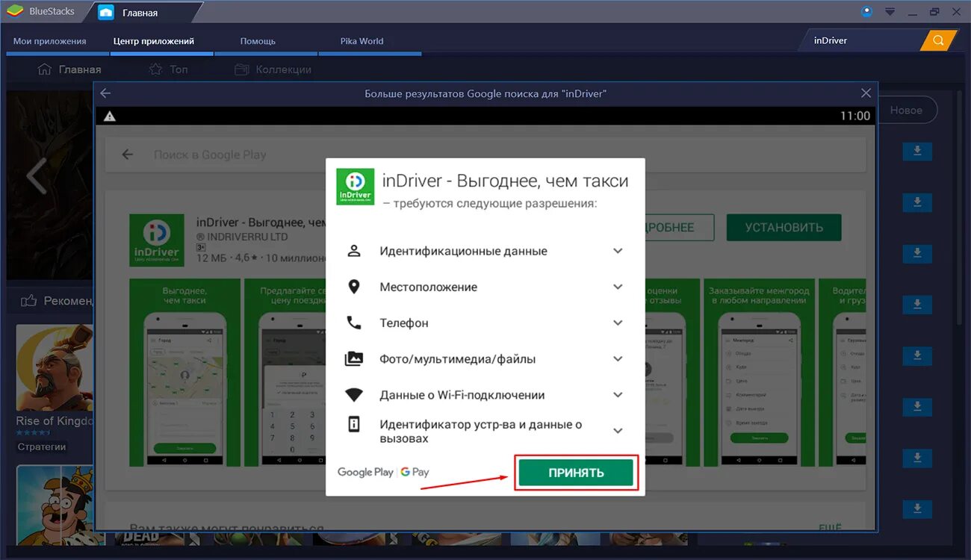Open the Rise of Kingdoms game thumbnail
The image size is (971, 560).
55,367
